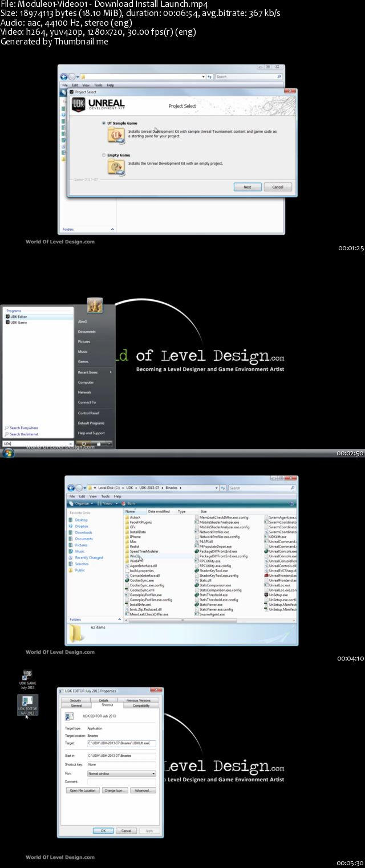Screen dimensions: 365x868
Task: Switch to the Compatibility tab
Action: 141,706
